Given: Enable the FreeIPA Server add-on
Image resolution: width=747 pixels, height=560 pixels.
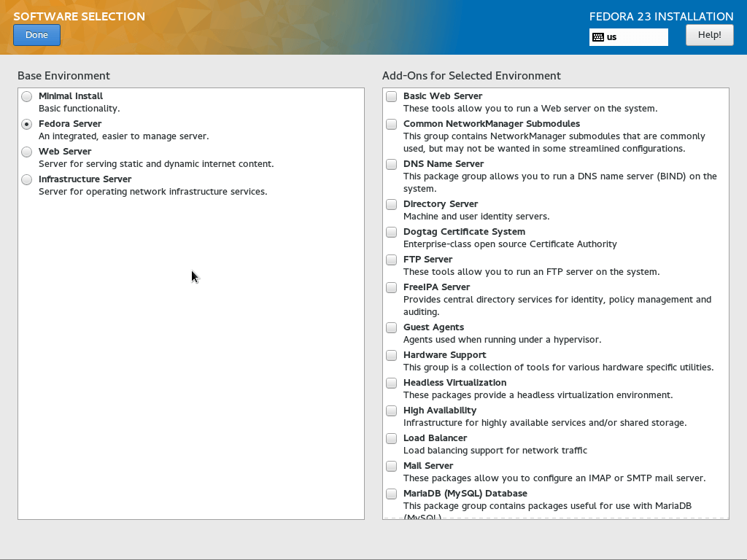Looking at the screenshot, I should point(392,287).
